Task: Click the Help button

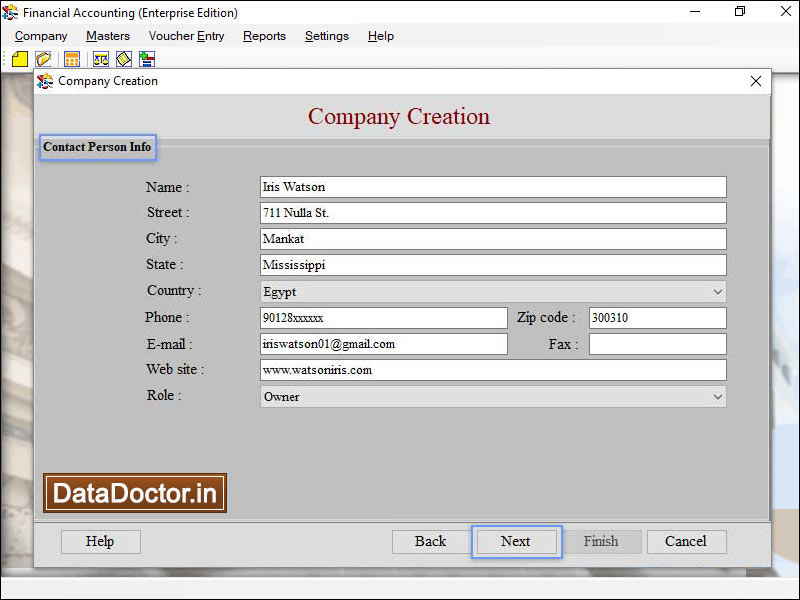Action: click(x=100, y=541)
